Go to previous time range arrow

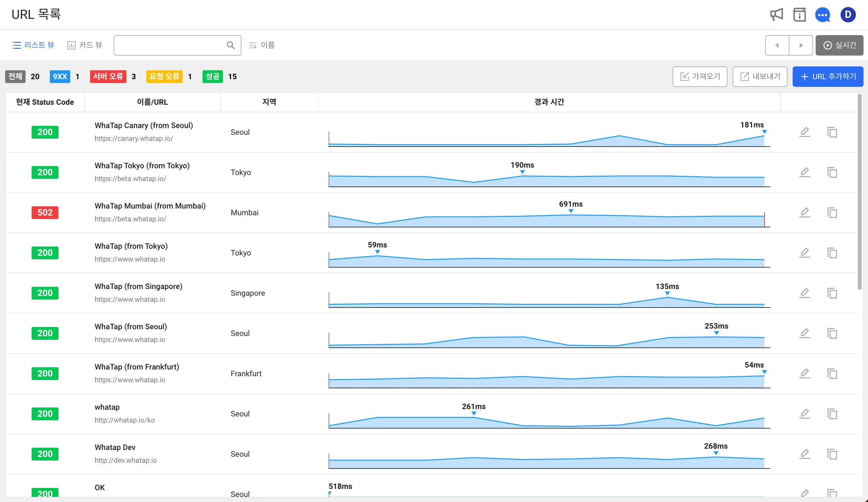[777, 45]
